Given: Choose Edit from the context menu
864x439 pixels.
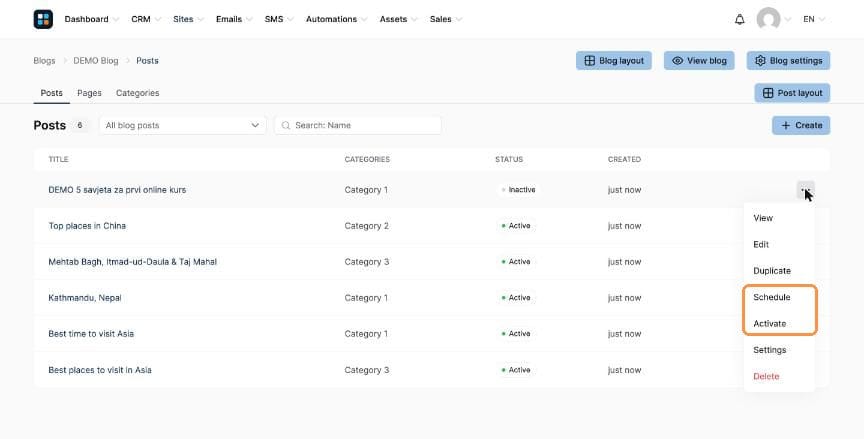Looking at the screenshot, I should click(x=761, y=245).
